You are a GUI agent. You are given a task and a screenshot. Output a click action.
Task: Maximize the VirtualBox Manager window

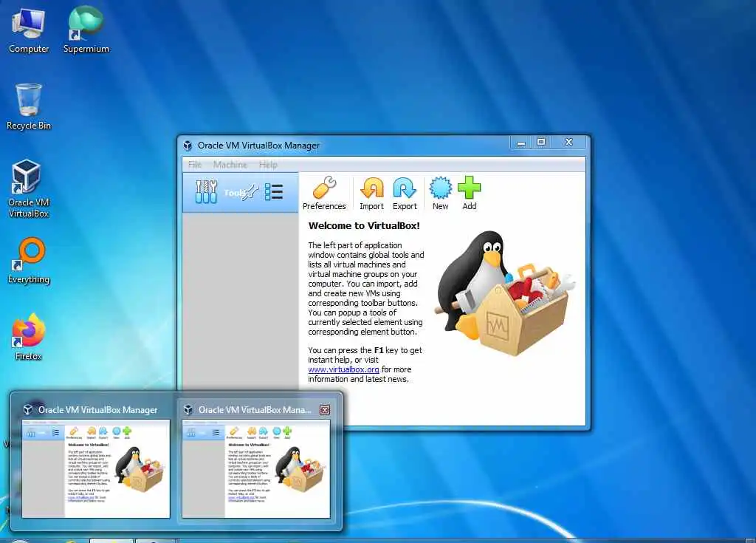[541, 143]
